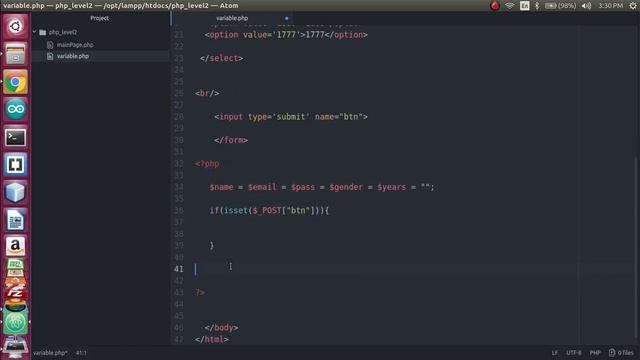Click the Project panel header
This screenshot has width=640, height=360.
[x=100, y=18]
